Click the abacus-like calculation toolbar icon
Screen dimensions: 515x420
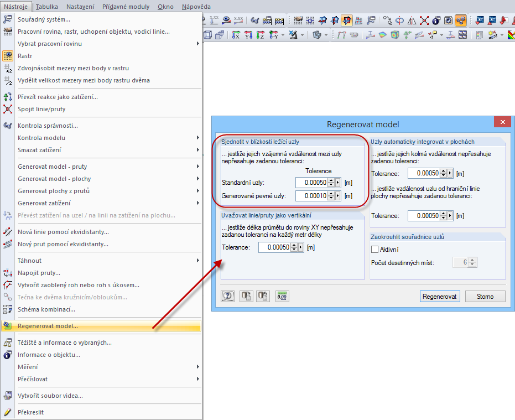(279, 20)
